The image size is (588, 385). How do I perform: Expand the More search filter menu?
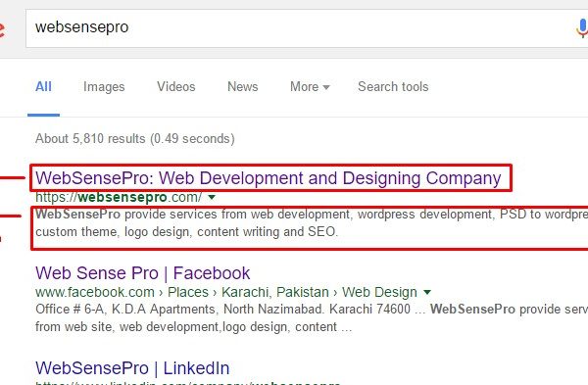310,87
